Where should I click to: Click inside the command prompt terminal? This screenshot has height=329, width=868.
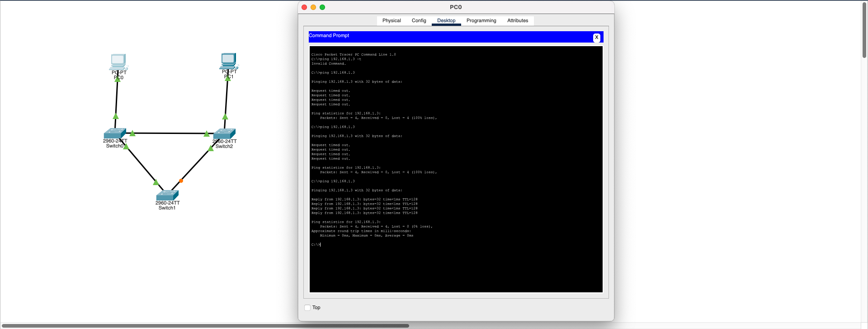456,169
